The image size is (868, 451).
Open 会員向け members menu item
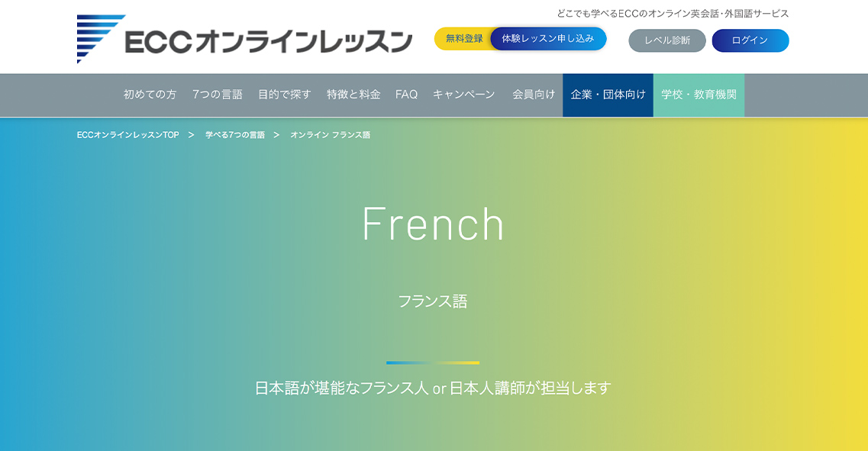(534, 95)
